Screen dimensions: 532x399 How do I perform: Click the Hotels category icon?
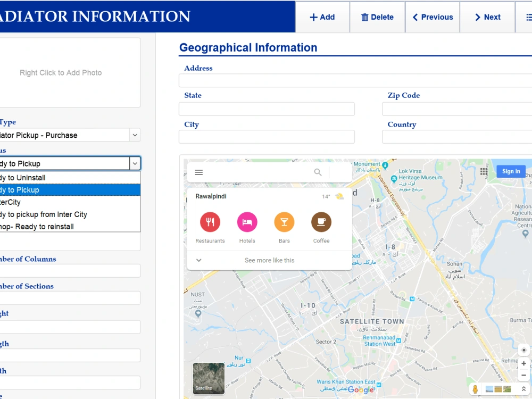[x=247, y=222]
